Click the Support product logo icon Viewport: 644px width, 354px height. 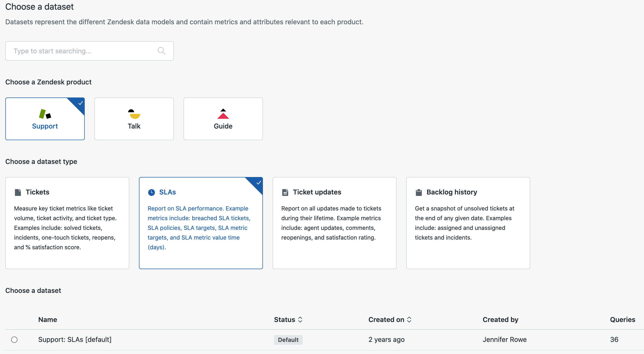[x=45, y=114]
